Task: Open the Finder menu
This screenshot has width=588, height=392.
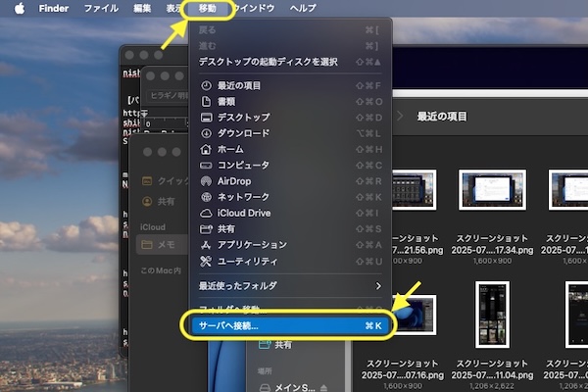Action: coord(54,8)
